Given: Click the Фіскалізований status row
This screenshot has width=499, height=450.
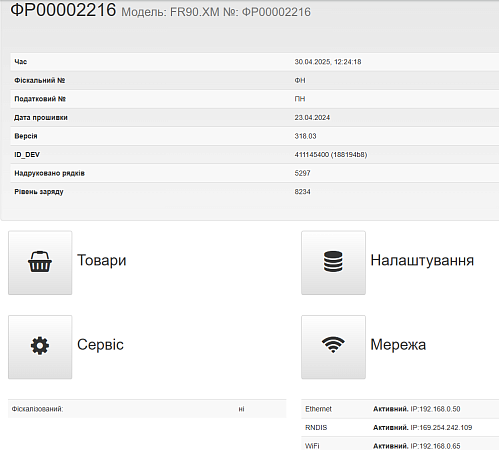Looking at the screenshot, I should tap(147, 409).
